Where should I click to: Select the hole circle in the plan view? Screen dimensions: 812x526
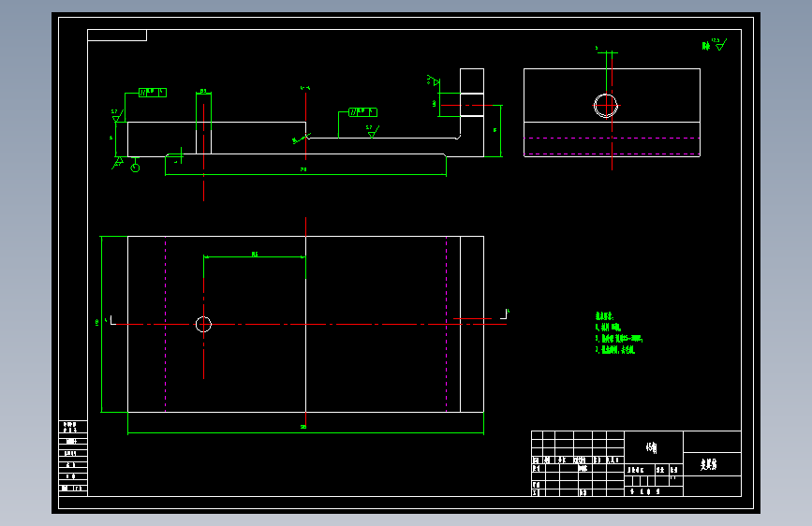pyautogui.click(x=203, y=324)
